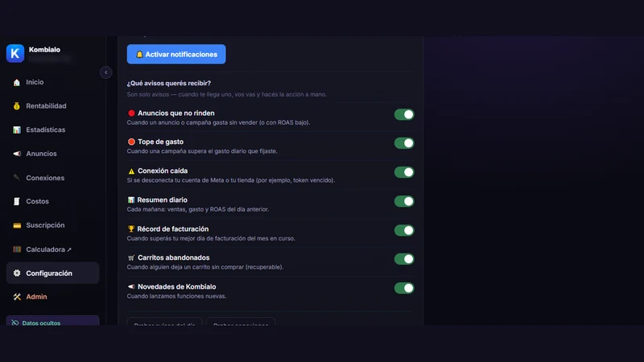The image size is (644, 362).
Task: Click the Rentabilidad money bag icon
Action: click(16, 106)
